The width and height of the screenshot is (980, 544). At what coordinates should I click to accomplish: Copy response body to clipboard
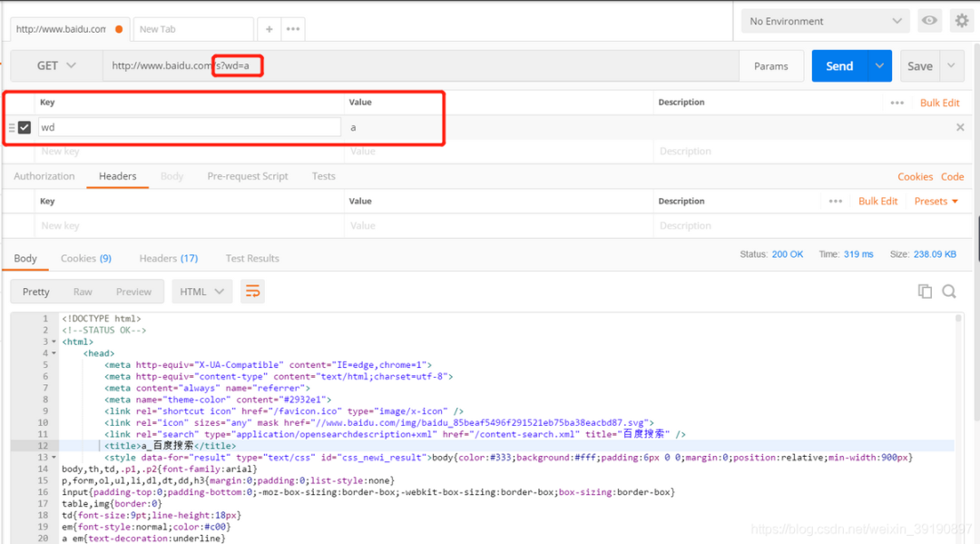click(925, 292)
